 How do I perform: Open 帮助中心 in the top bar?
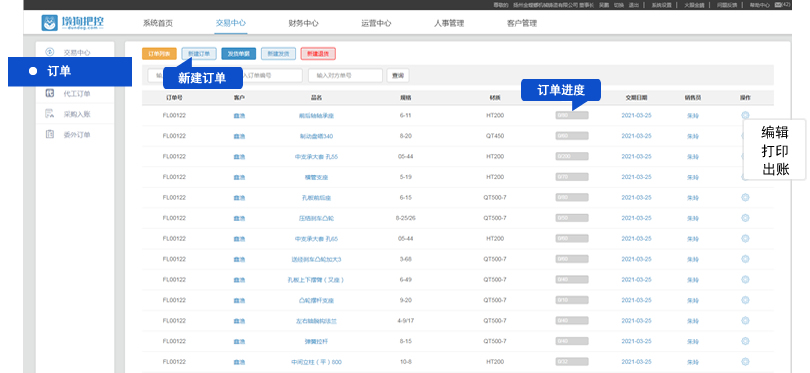pos(759,5)
